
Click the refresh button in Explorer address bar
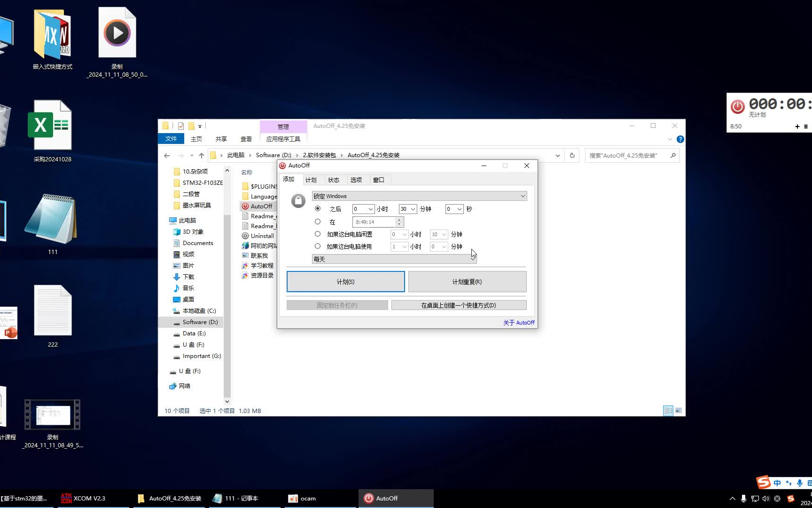572,155
